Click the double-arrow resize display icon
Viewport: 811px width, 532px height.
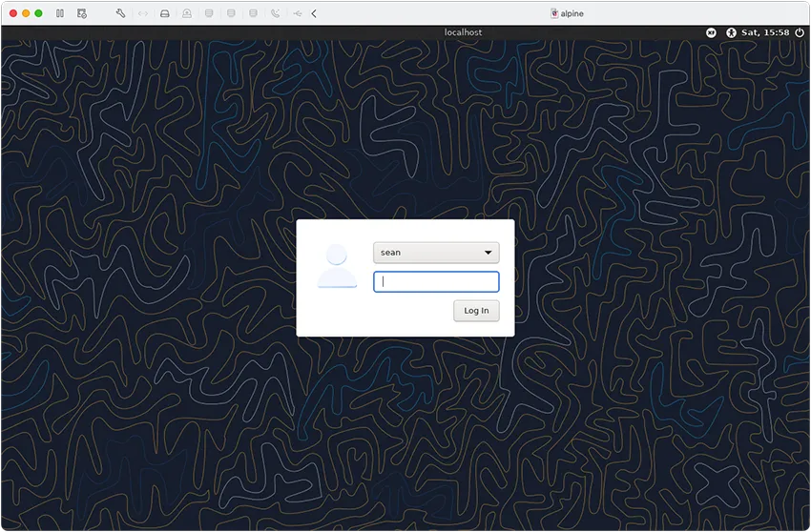pyautogui.click(x=143, y=13)
